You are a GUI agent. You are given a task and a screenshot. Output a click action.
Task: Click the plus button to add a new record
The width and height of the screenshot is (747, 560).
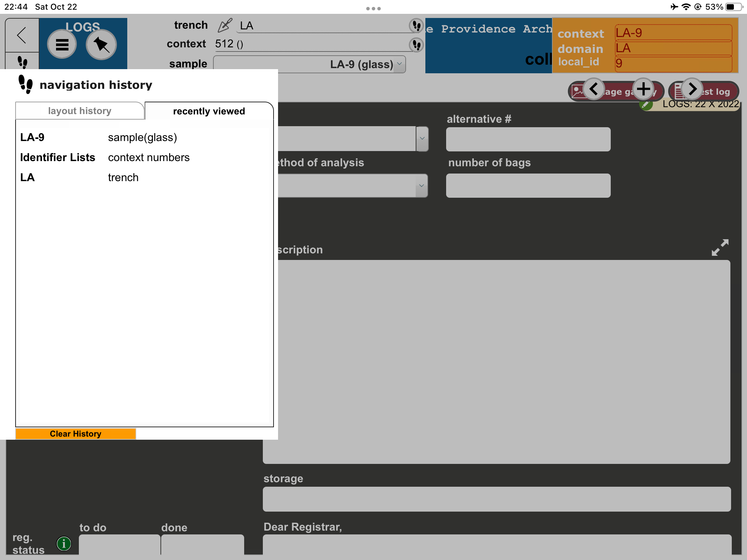(x=644, y=89)
